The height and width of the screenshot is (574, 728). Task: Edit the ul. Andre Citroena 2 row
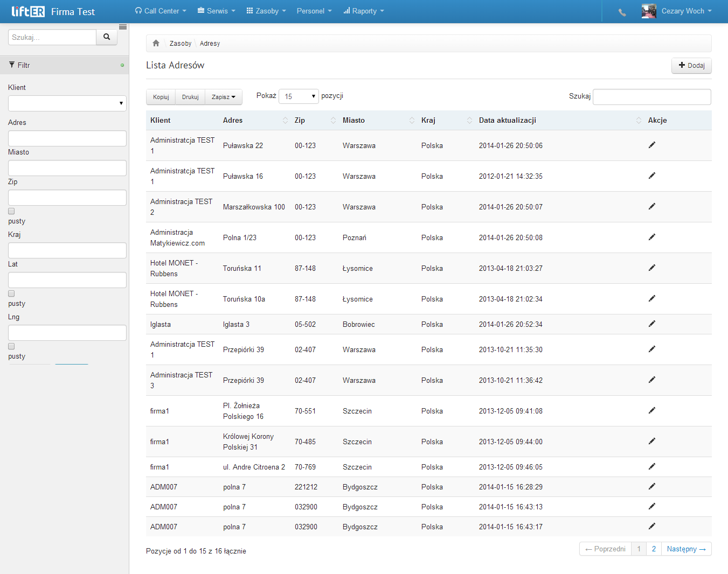[x=652, y=466]
